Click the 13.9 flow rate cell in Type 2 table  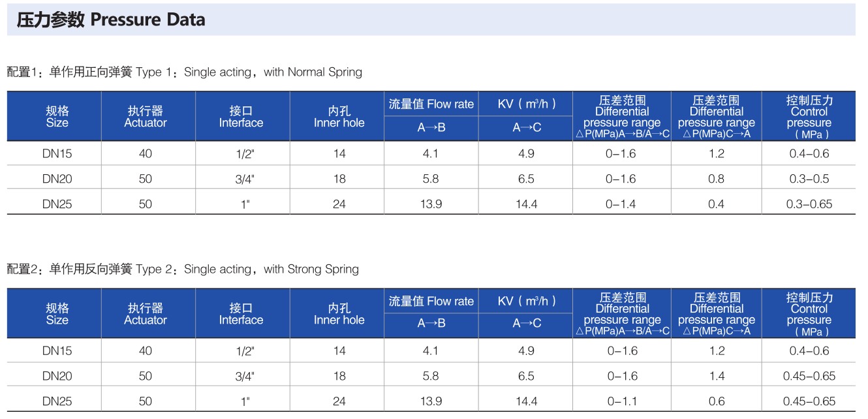[x=431, y=402]
